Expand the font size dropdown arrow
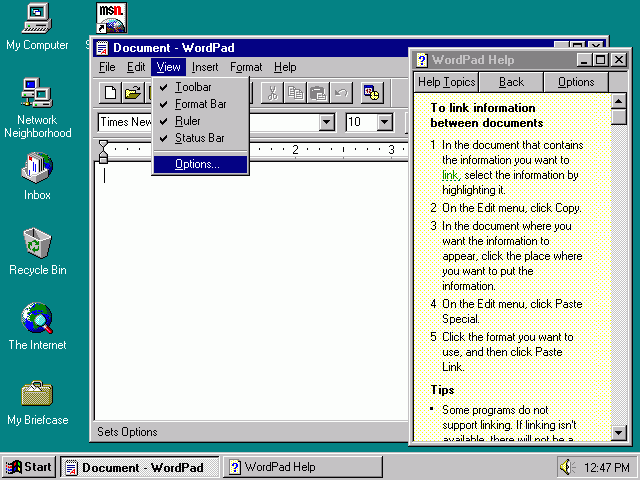This screenshot has height=480, width=640. 384,122
